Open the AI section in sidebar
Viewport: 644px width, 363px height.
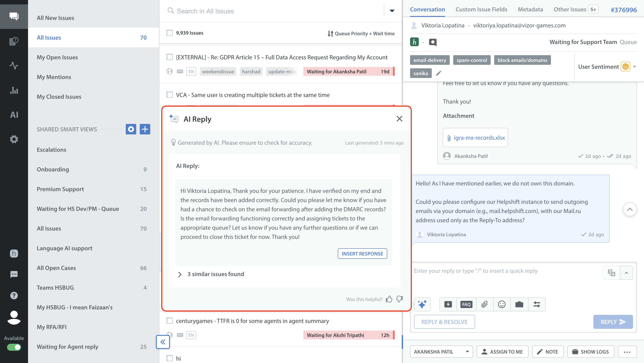(14, 115)
